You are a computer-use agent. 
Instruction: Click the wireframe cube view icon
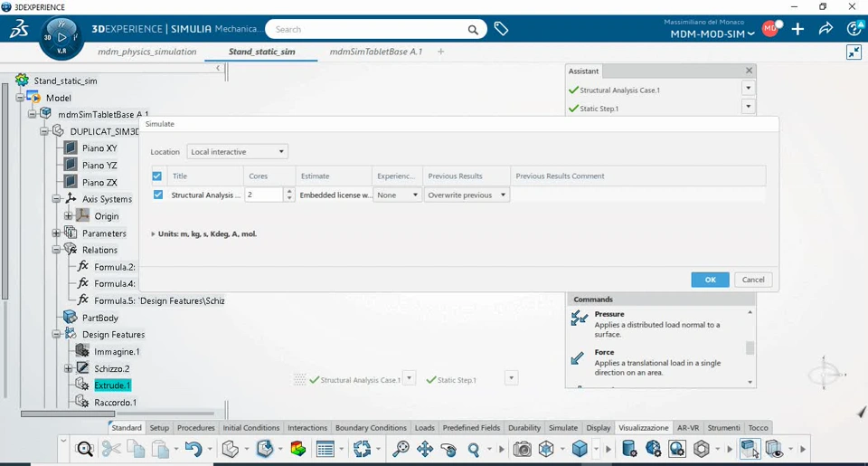click(x=546, y=448)
